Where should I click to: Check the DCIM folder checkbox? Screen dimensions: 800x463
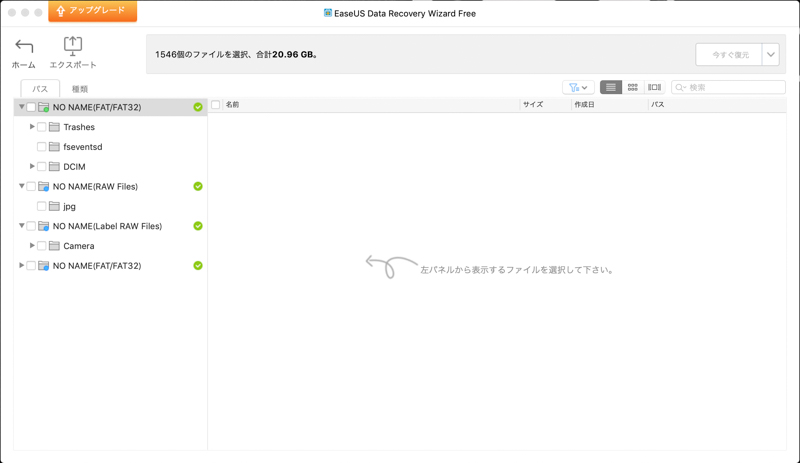(x=42, y=166)
